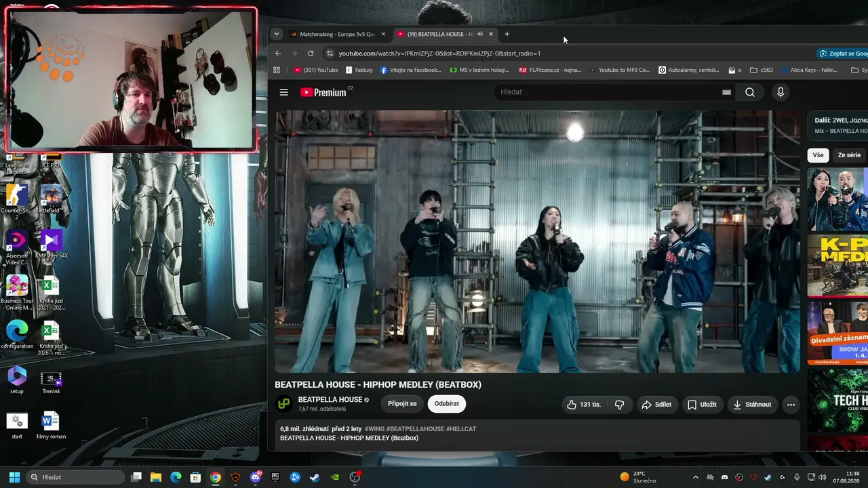Focus the Windows taskbar search box
Image resolution: width=868 pixels, height=488 pixels.
click(x=75, y=477)
